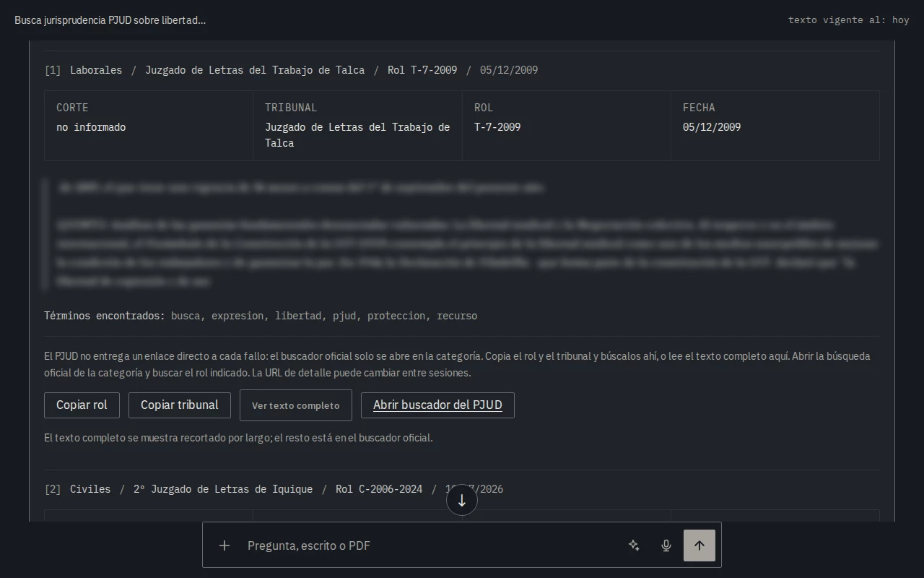
Task: Select result [1] Laborales breadcrumb text
Action: pyautogui.click(x=96, y=70)
